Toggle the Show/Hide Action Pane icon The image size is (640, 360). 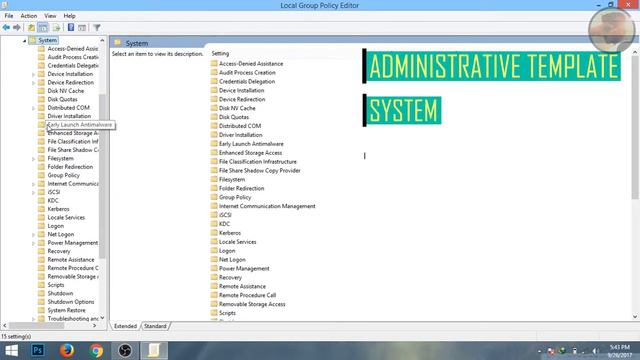click(x=82, y=28)
